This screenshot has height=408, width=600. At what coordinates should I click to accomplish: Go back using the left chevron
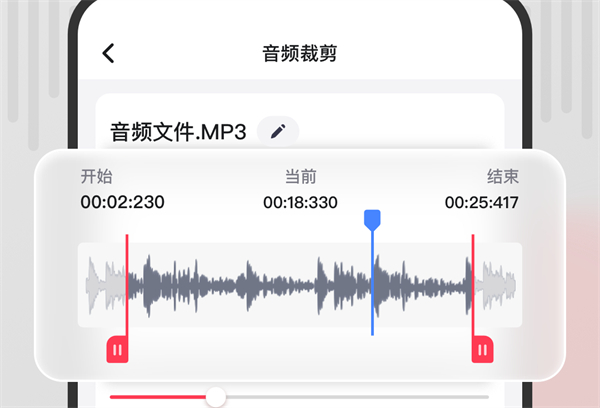(108, 53)
